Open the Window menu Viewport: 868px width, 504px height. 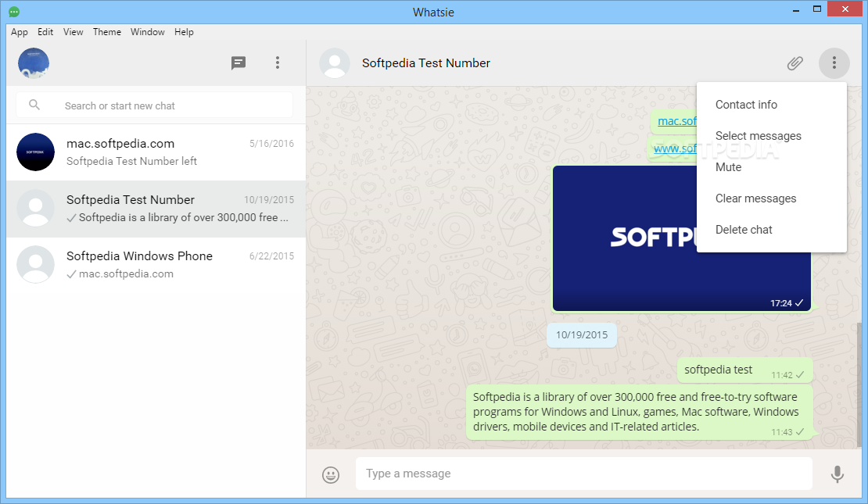click(147, 32)
